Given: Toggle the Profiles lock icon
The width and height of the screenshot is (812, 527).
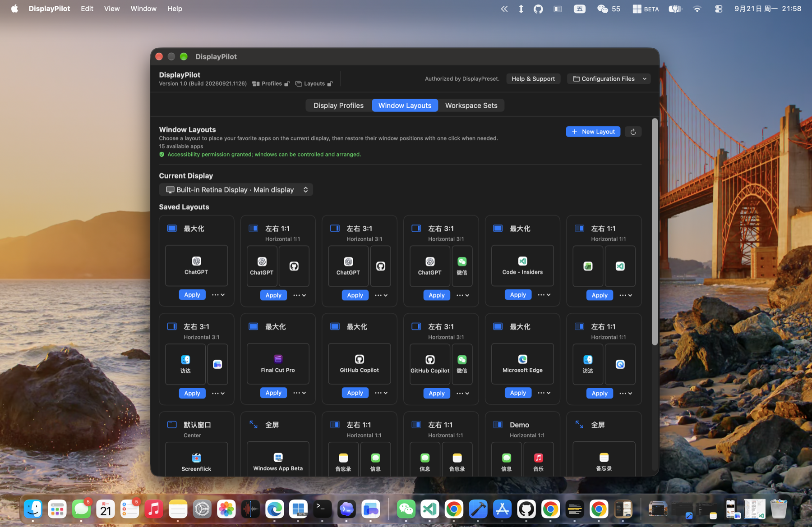Looking at the screenshot, I should coord(286,84).
